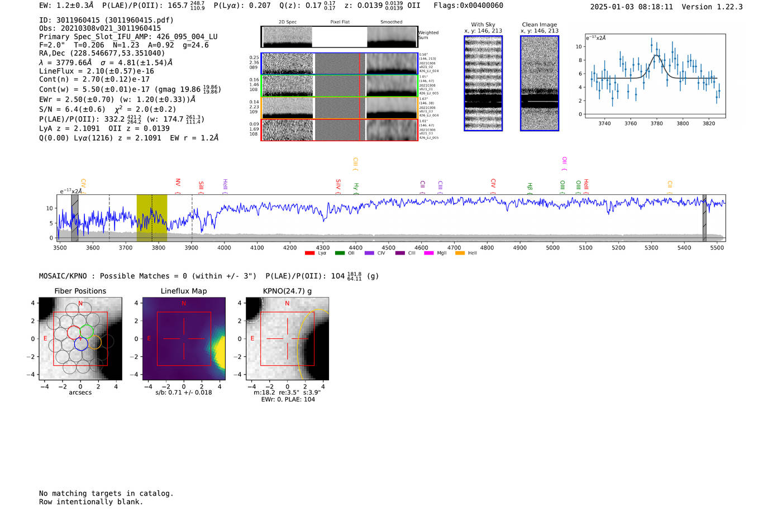The image size is (782, 532).
Task: Click the dark purple CIII legend swatch
Action: coord(400,253)
